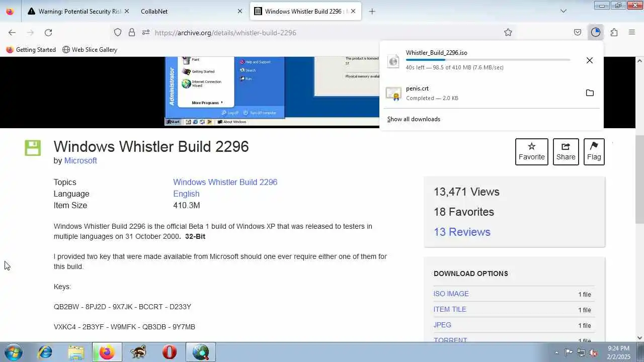Open the raccoon app icon in taskbar

[138, 352]
